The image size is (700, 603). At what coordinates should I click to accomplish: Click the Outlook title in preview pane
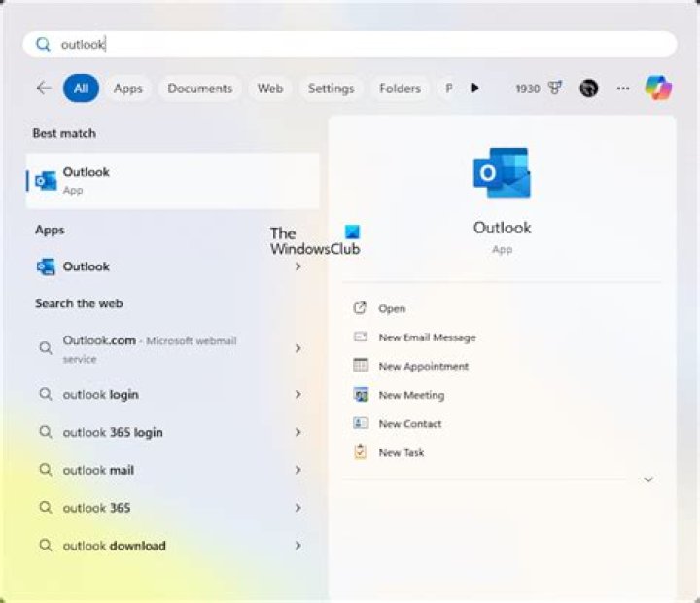click(503, 228)
